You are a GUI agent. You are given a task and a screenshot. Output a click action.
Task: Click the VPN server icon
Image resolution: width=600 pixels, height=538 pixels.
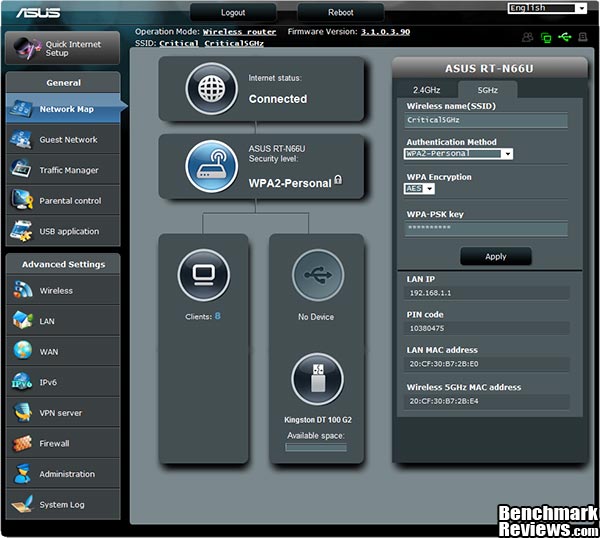pos(22,412)
